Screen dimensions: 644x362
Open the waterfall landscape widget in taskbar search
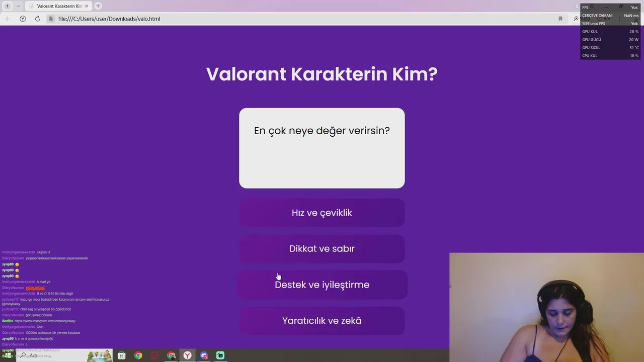coord(99,355)
